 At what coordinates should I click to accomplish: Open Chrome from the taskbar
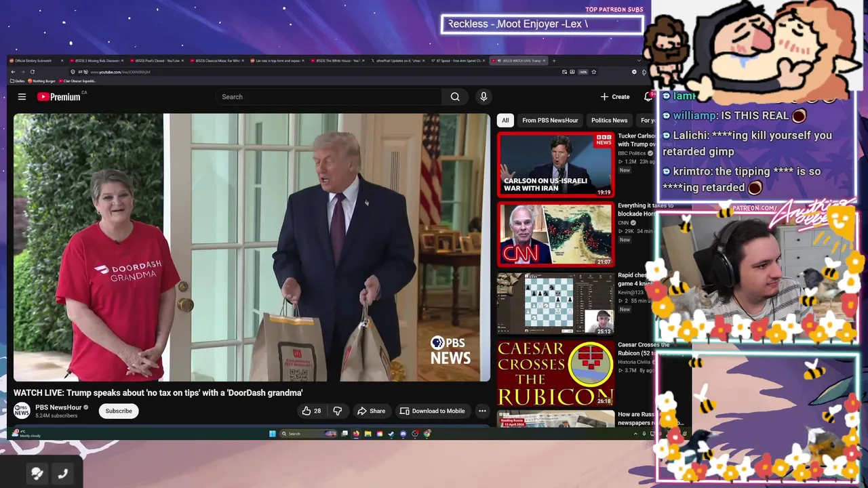427,434
